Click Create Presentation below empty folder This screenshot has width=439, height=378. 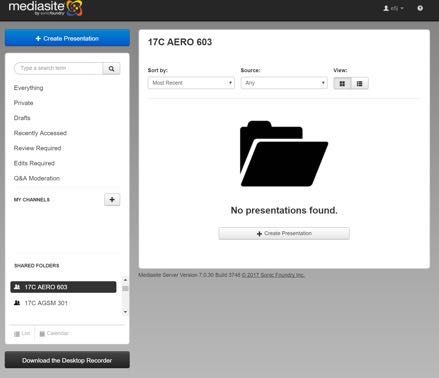coord(284,233)
